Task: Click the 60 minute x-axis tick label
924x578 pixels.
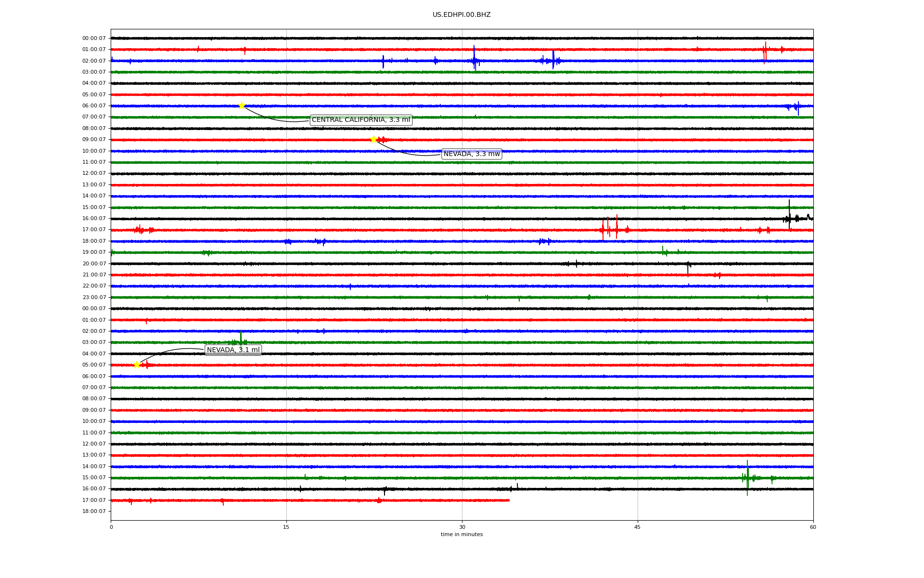Action: click(813, 527)
